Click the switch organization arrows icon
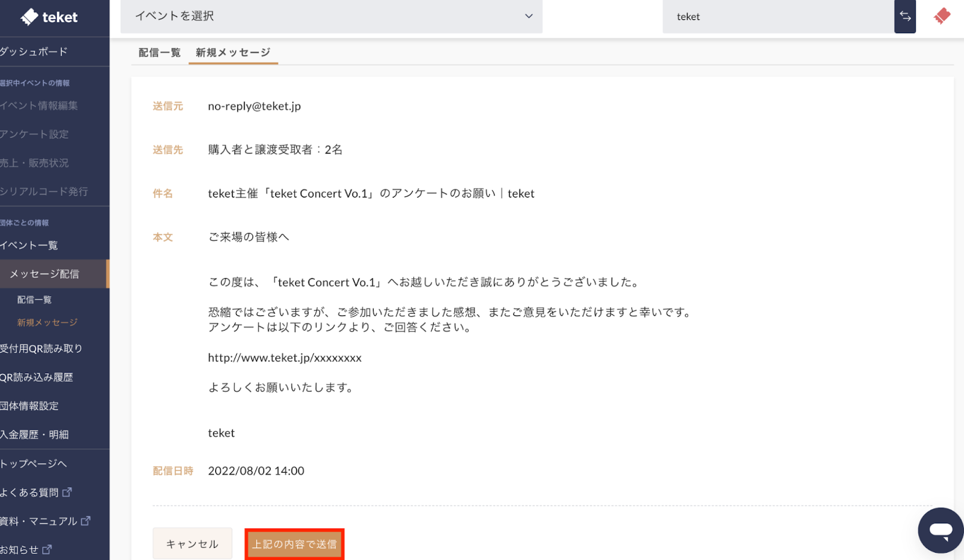964x560 pixels. point(905,16)
